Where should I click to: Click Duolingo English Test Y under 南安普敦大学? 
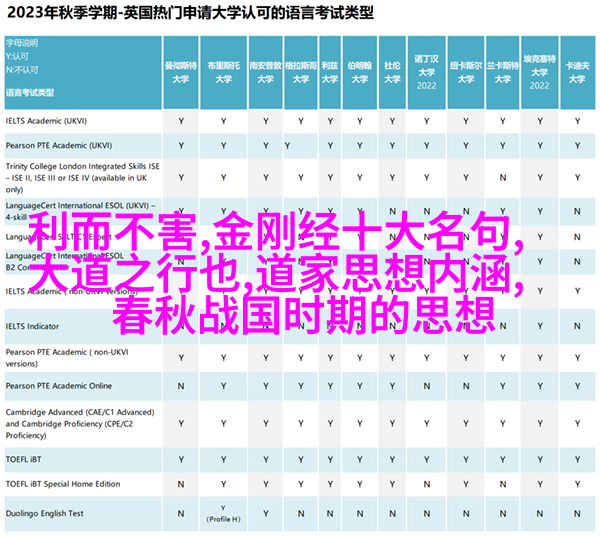(x=266, y=514)
